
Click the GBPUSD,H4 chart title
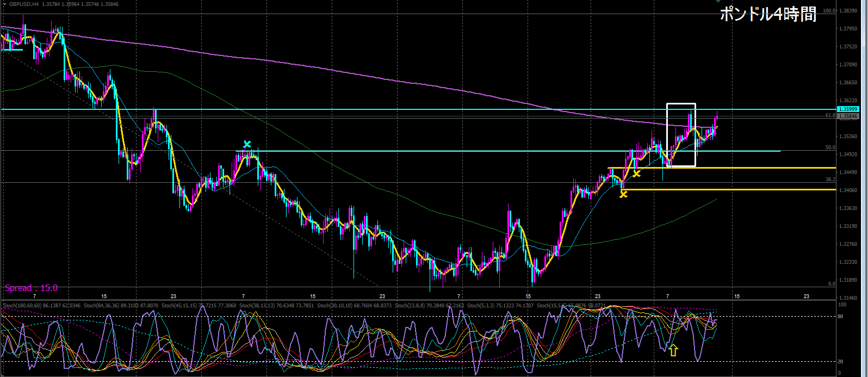25,5
